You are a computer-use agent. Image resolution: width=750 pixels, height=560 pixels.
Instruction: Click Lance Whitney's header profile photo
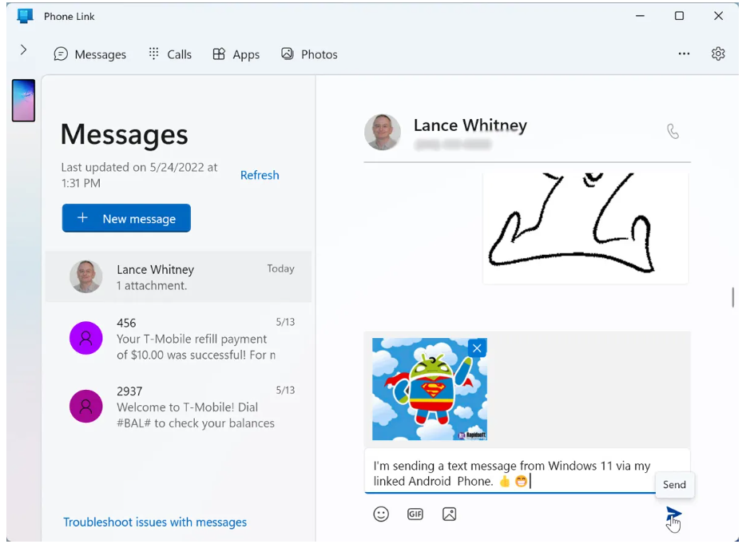(x=382, y=132)
